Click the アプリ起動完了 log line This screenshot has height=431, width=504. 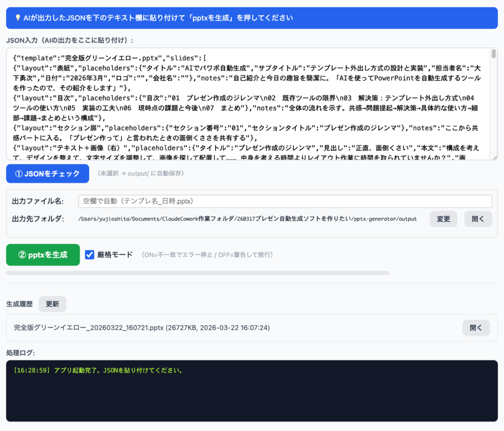pyautogui.click(x=98, y=370)
